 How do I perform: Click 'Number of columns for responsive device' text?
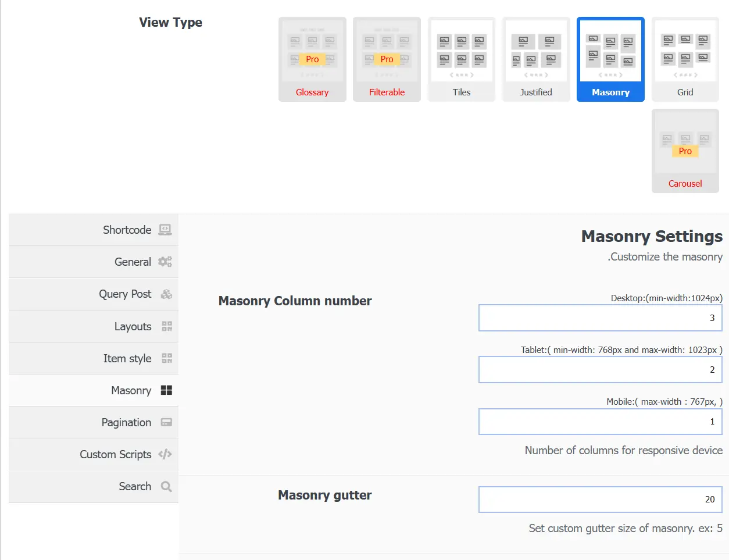click(x=624, y=450)
